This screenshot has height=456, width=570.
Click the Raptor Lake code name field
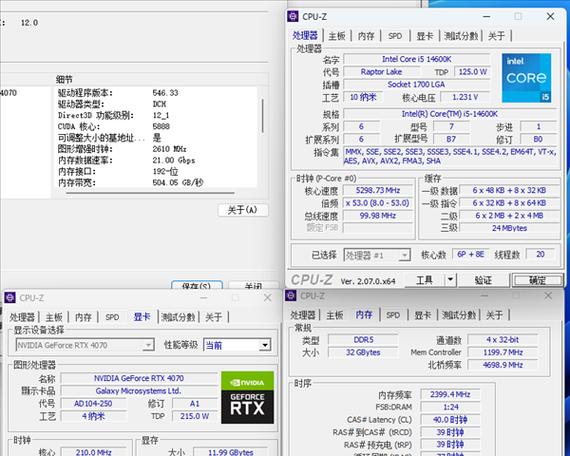pyautogui.click(x=381, y=72)
